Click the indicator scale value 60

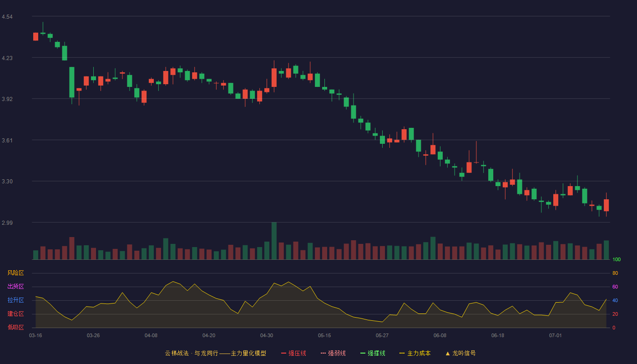tap(615, 287)
